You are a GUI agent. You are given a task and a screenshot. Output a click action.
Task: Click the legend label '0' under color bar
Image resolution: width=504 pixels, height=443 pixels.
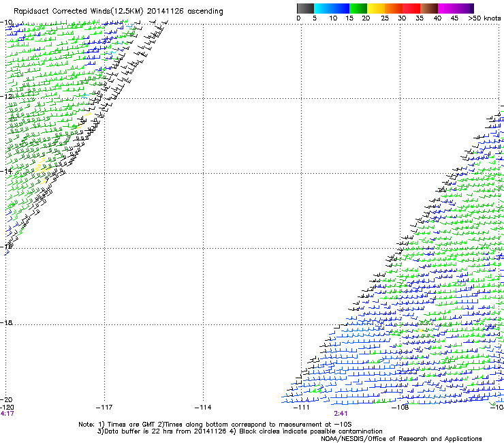(x=298, y=18)
